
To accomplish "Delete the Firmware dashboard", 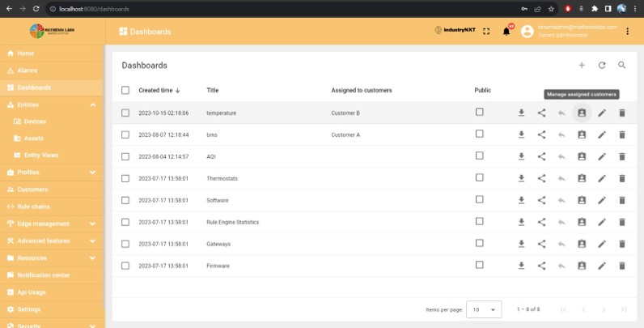I will pyautogui.click(x=622, y=266).
